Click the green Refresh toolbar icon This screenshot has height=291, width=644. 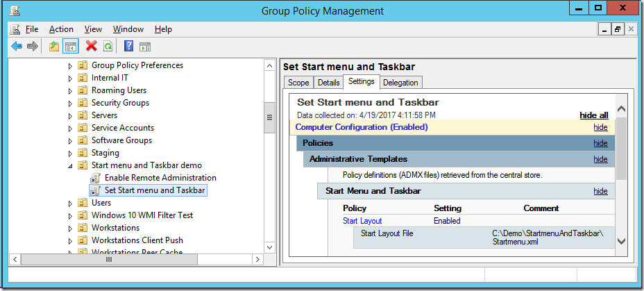[x=108, y=47]
